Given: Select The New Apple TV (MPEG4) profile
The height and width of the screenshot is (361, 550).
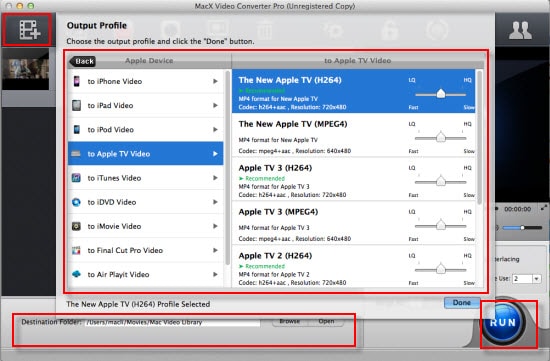Looking at the screenshot, I should (354, 135).
